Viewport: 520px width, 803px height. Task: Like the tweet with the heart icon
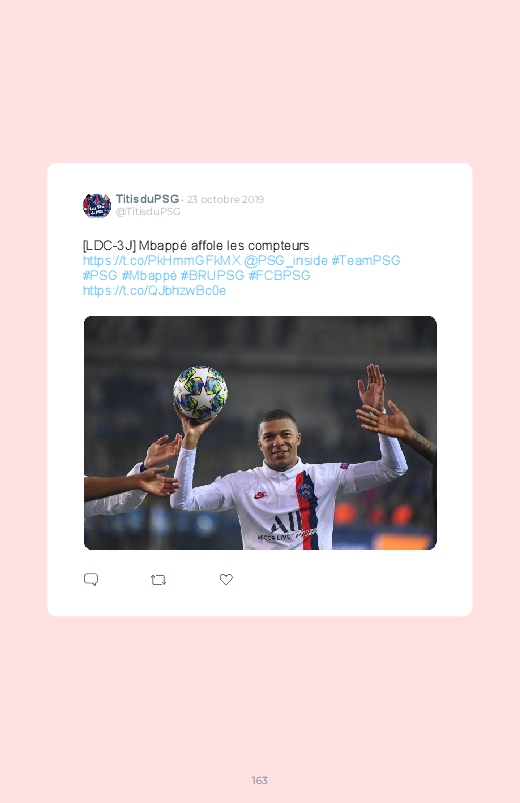coord(226,579)
